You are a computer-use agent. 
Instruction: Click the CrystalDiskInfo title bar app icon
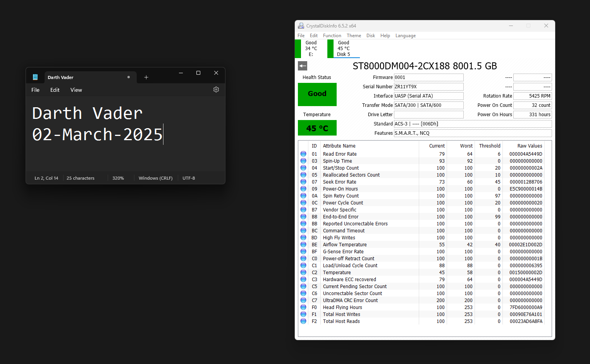coord(301,26)
